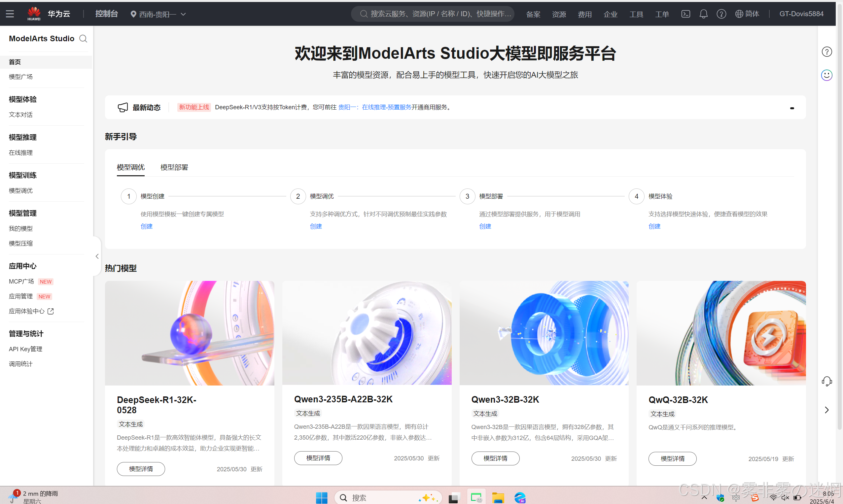
Task: Click the Huawei Cloud logo
Action: point(34,14)
